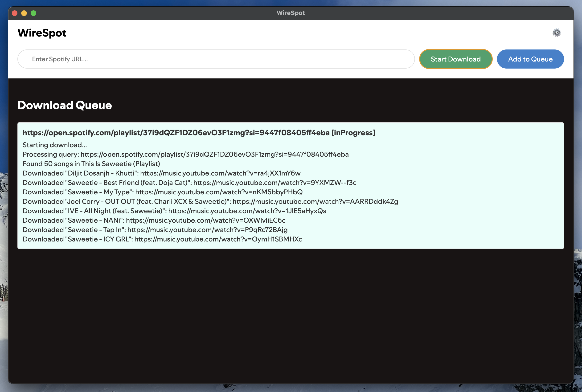Select the inProgress playlist queue item header
This screenshot has height=392, width=582.
click(199, 133)
